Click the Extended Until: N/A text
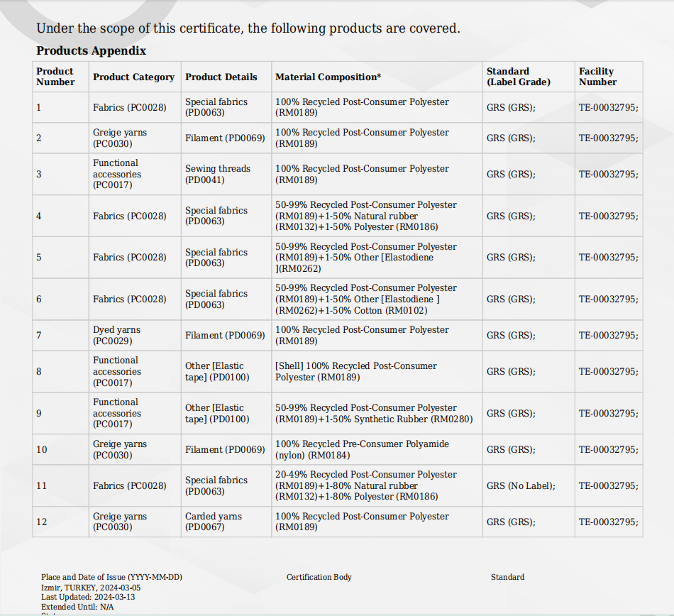This screenshot has height=616, width=674. [77, 607]
